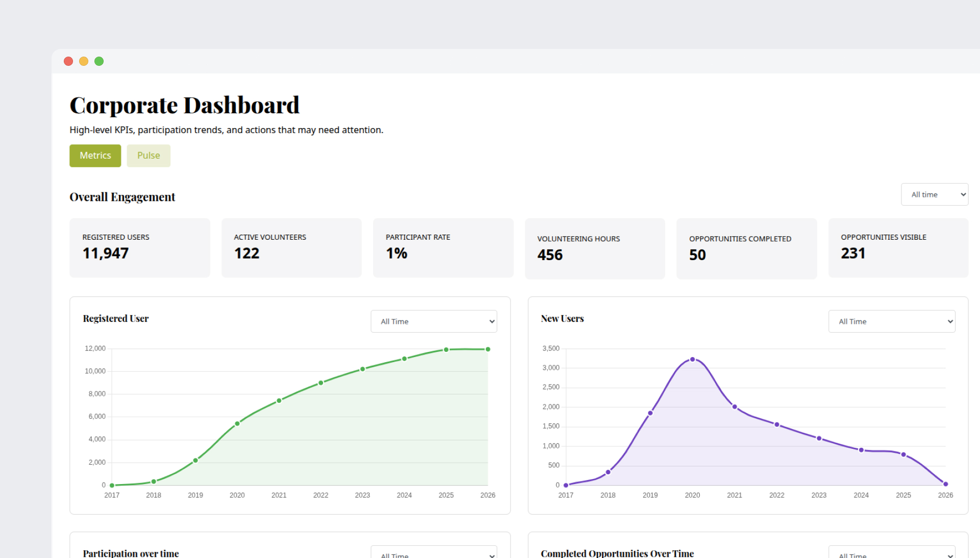Viewport: 980px width, 558px height.
Task: Click the 2025 data point on New Users chart
Action: pyautogui.click(x=903, y=454)
